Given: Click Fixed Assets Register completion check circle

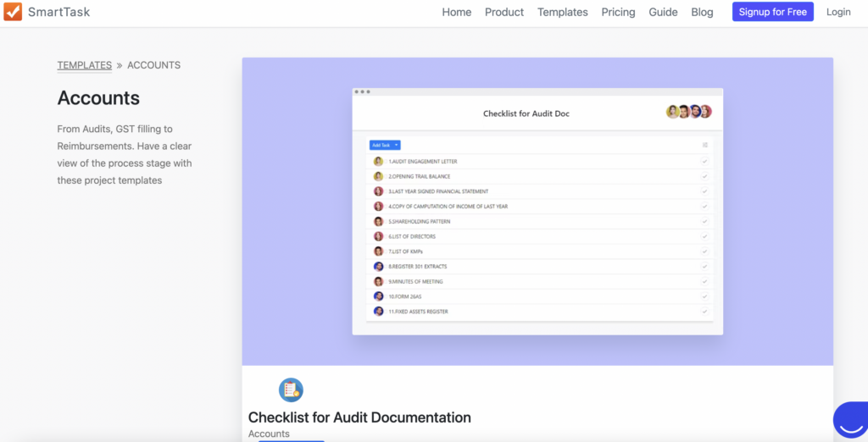Looking at the screenshot, I should click(x=704, y=312).
